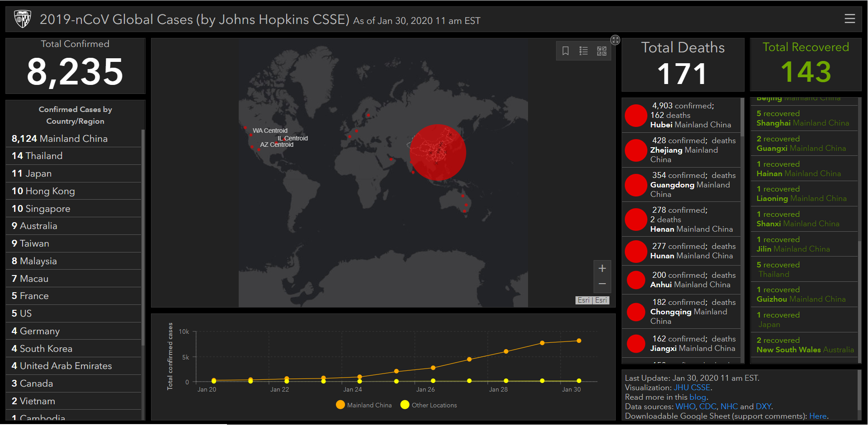The height and width of the screenshot is (425, 868).
Task: Click the deaths list scrollbar
Action: (x=742, y=117)
